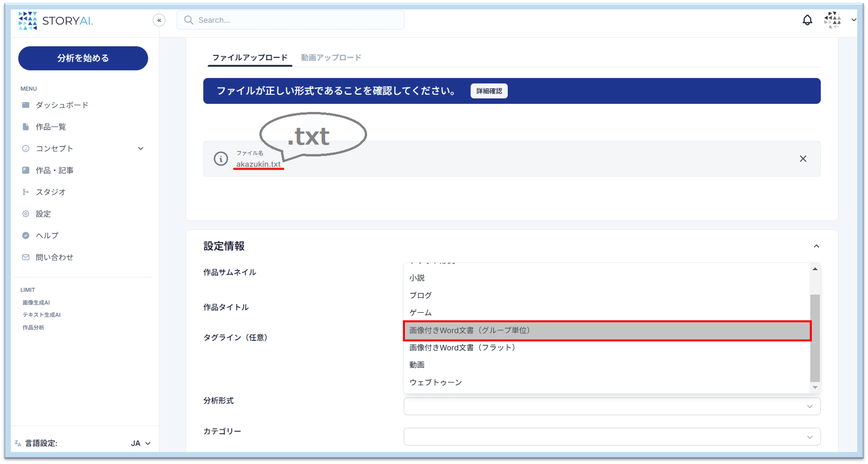The image size is (868, 464).
Task: Click the 作品一覧 document icon
Action: point(26,127)
